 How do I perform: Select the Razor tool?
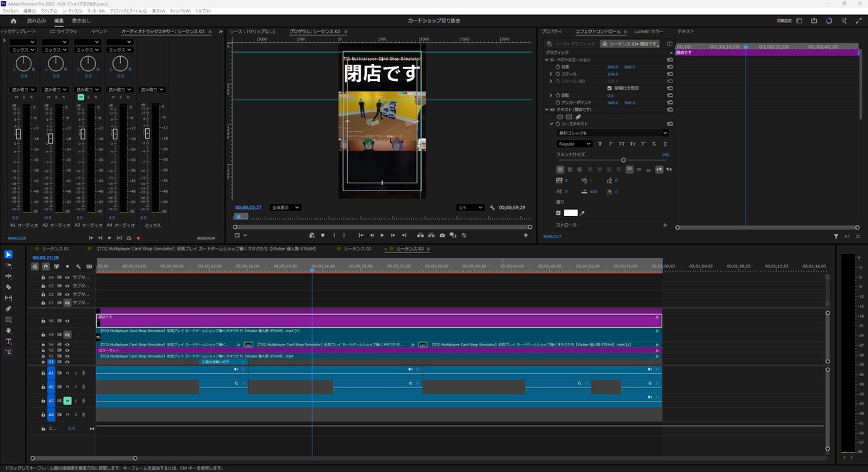click(x=9, y=287)
